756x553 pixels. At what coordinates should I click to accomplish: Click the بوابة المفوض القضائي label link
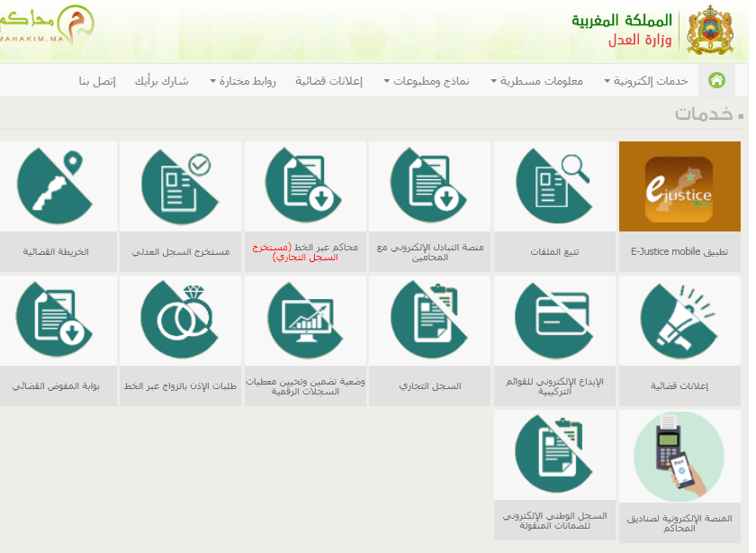pyautogui.click(x=56, y=385)
